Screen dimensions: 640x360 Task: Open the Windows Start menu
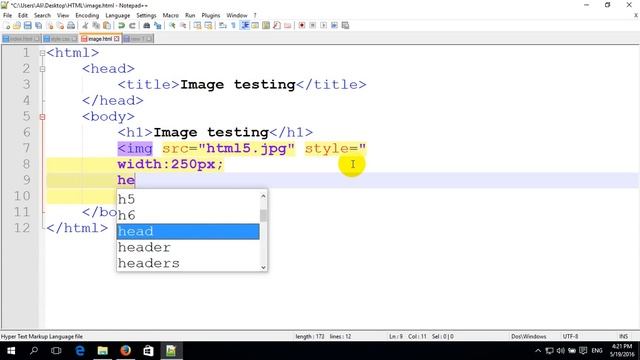(11, 351)
